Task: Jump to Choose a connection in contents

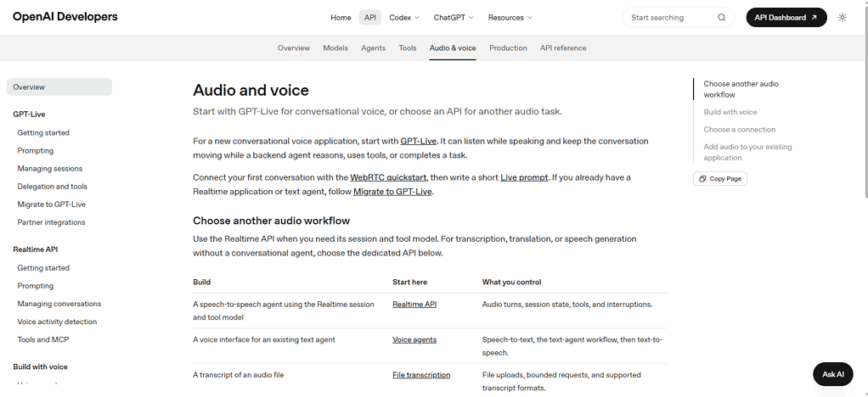Action: (x=740, y=130)
